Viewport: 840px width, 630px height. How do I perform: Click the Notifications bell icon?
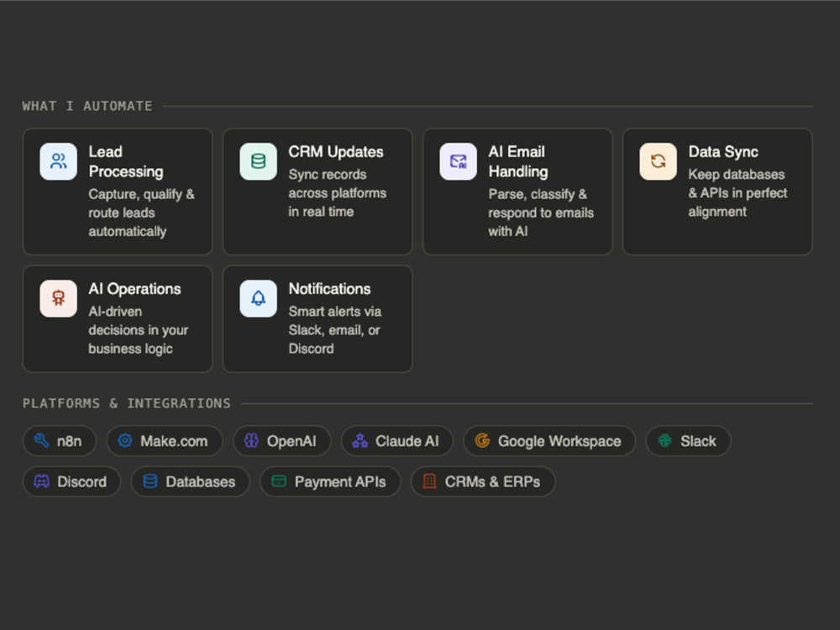pyautogui.click(x=258, y=298)
